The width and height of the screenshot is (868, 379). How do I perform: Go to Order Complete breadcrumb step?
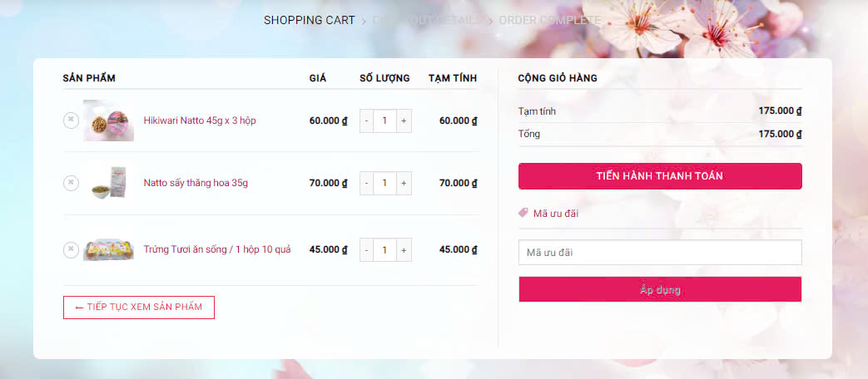(549, 20)
